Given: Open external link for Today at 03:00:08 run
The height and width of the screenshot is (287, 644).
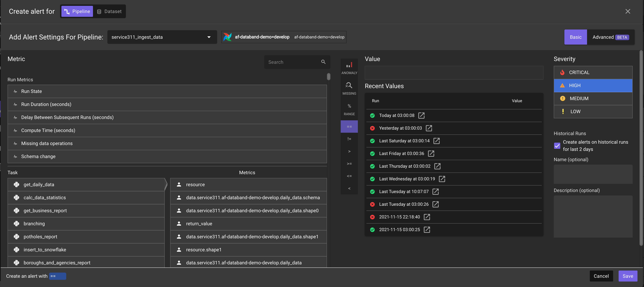Looking at the screenshot, I should [x=421, y=115].
